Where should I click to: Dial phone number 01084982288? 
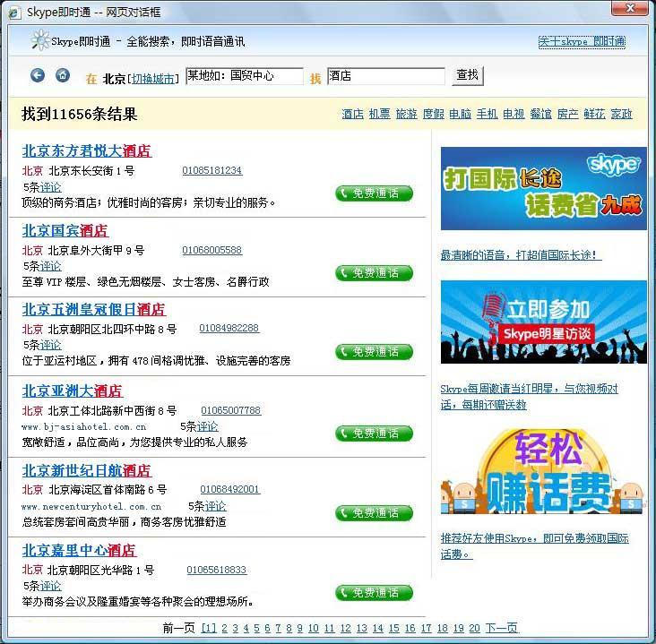(x=229, y=329)
